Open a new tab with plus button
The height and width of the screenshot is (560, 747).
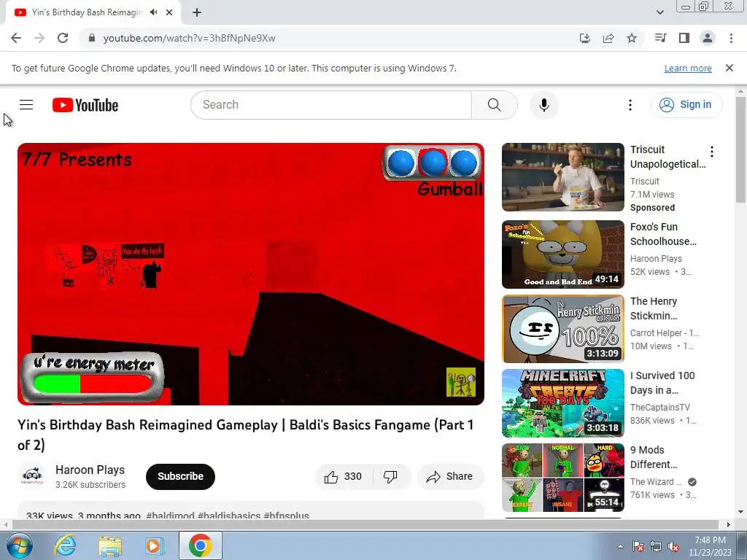click(197, 12)
